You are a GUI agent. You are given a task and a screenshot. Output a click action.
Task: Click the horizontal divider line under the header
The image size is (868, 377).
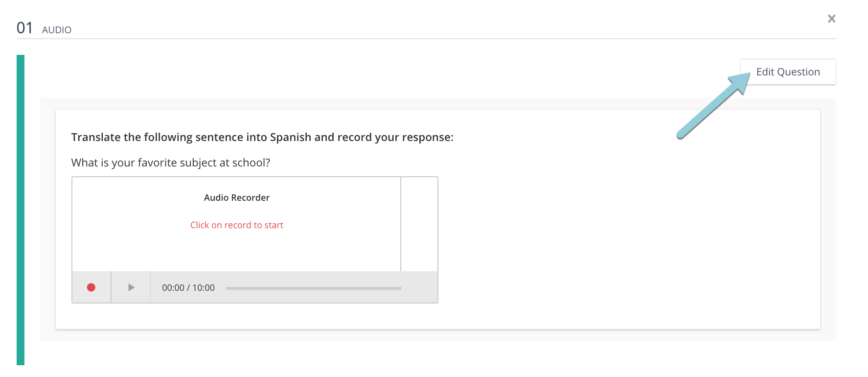pos(426,39)
